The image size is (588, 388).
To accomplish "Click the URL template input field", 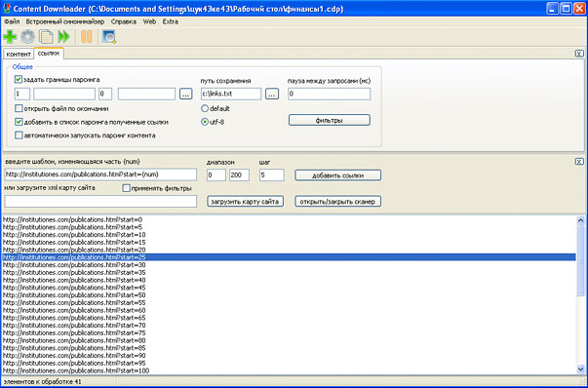I will point(100,175).
